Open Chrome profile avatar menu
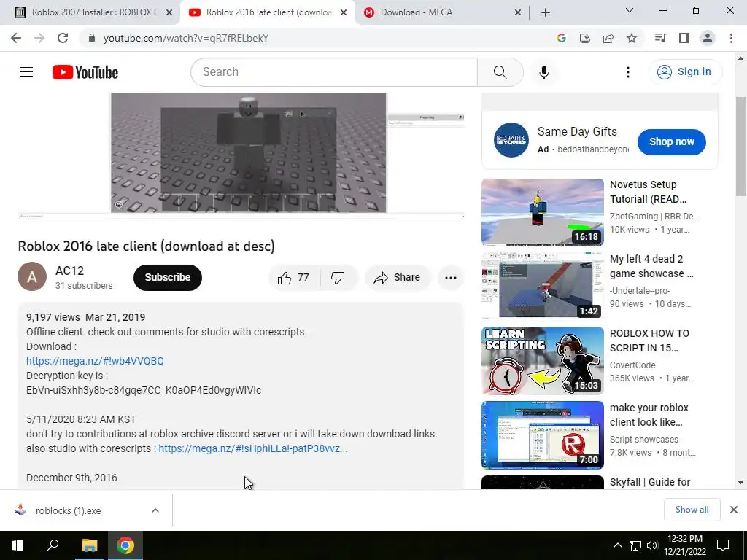 click(708, 38)
